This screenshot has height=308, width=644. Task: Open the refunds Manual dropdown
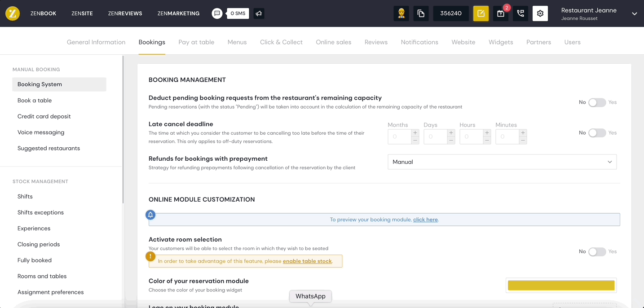tap(502, 162)
